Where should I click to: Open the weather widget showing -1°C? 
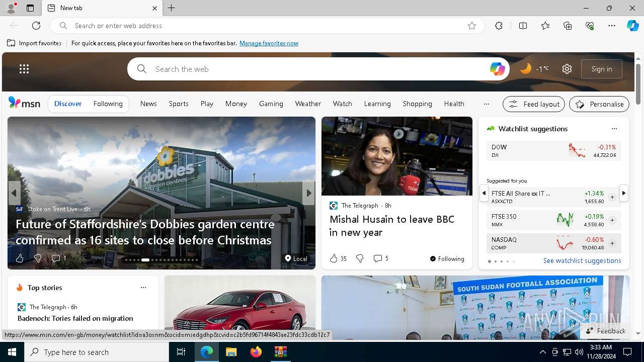[x=534, y=69]
